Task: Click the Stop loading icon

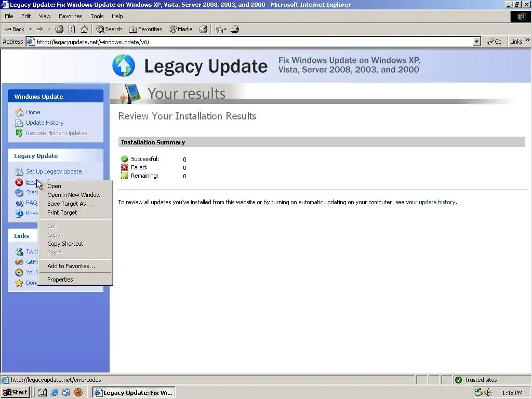Action: tap(59, 29)
